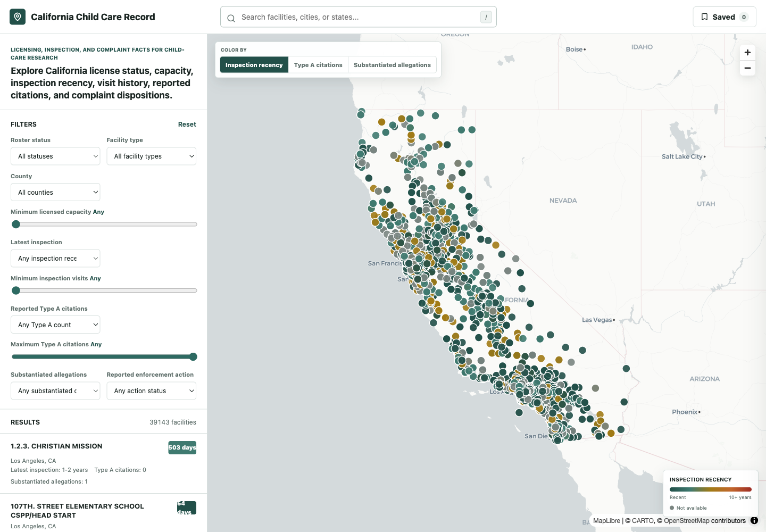Click the Minimum licensed capacity slider handle
The height and width of the screenshot is (532, 766).
16,225
